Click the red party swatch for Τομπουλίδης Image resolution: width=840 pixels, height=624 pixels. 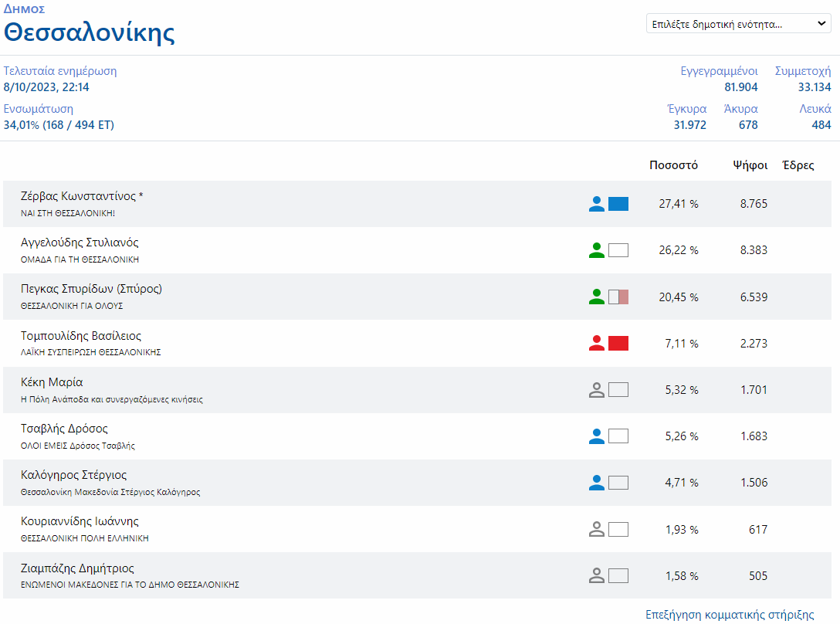point(618,344)
